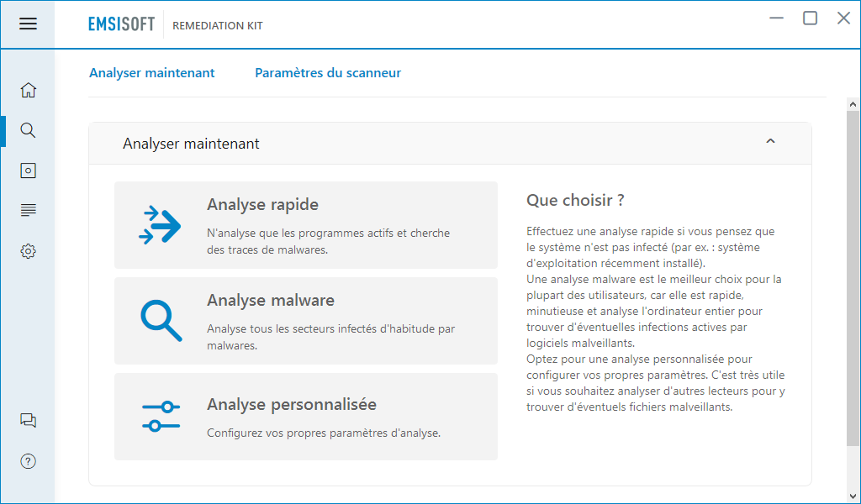This screenshot has height=504, width=861.
Task: Start Analyse rapide scan
Action: click(306, 225)
